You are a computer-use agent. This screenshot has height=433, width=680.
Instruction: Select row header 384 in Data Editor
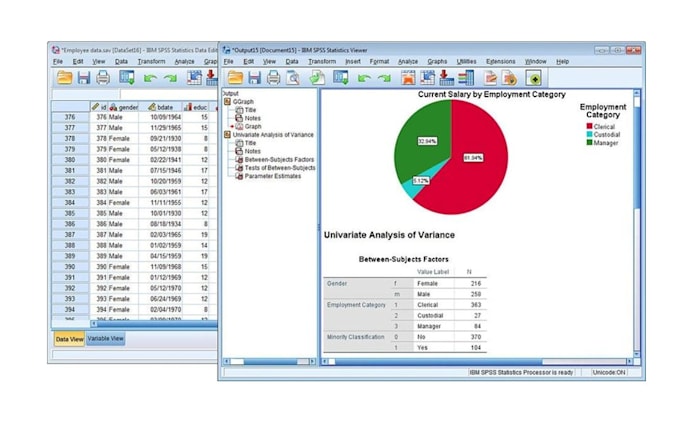(x=70, y=203)
